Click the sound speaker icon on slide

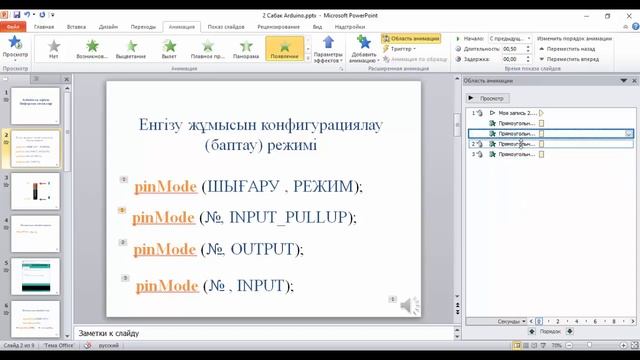tap(409, 305)
